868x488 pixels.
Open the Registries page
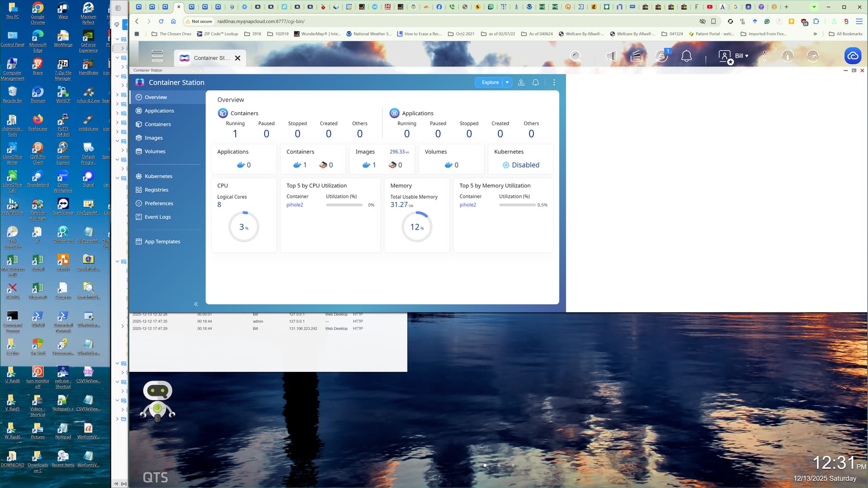coord(156,190)
